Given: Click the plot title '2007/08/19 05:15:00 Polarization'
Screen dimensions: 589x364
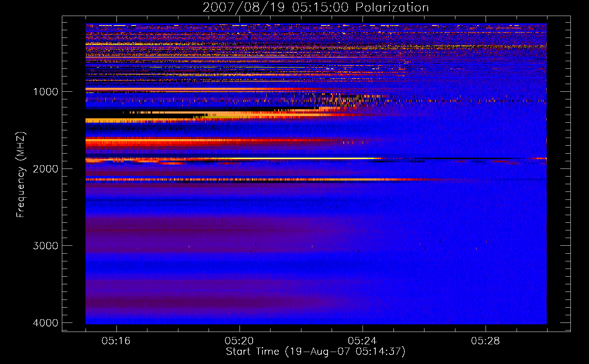Looking at the screenshot, I should point(316,7).
